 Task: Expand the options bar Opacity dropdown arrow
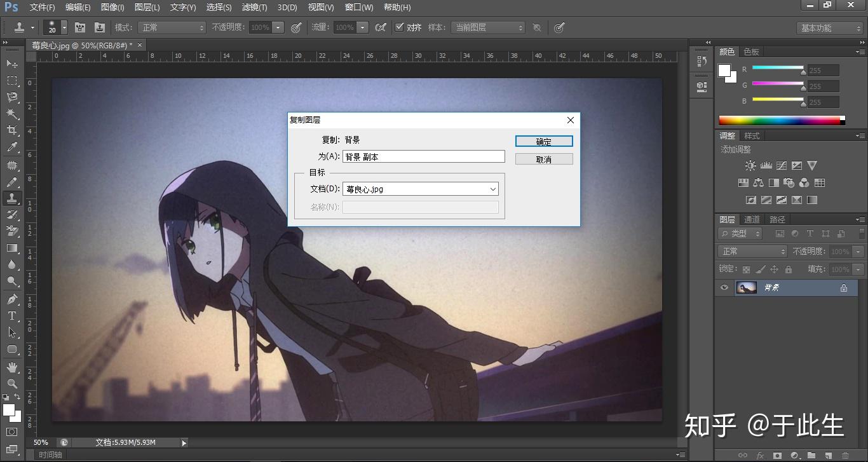(x=278, y=27)
